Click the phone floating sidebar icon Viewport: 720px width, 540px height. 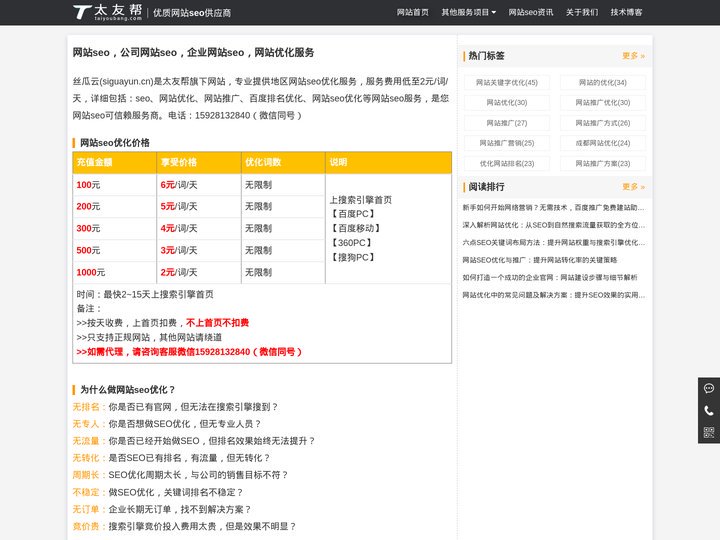709,410
